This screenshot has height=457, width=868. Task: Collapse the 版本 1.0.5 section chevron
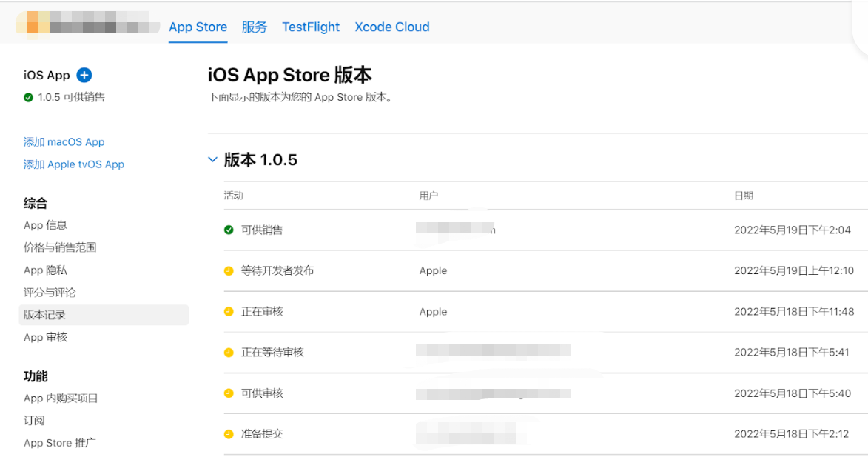pos(212,159)
